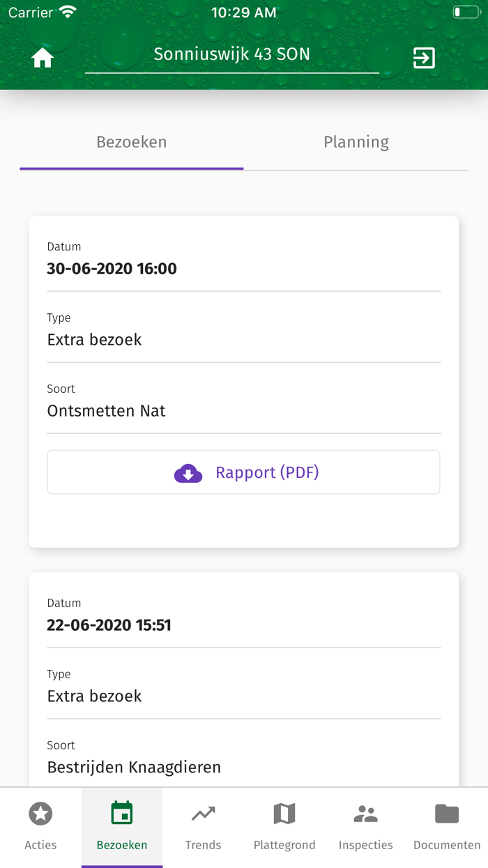
Task: Open Documenten folder icon
Action: pos(447,814)
